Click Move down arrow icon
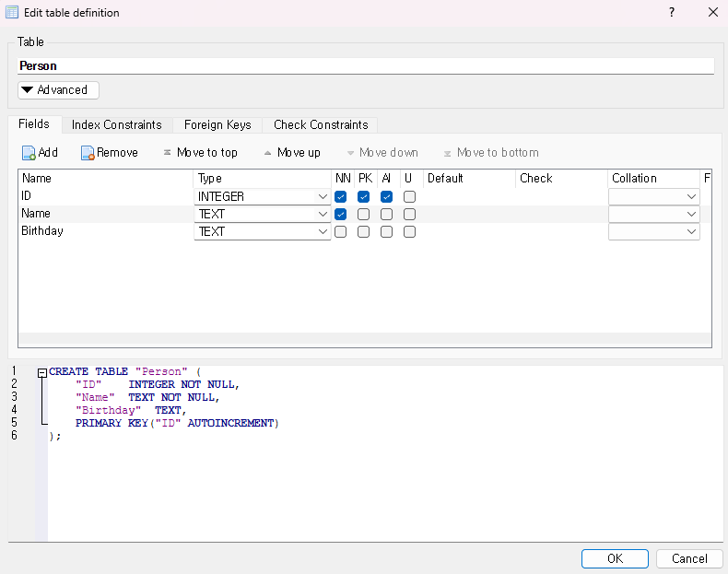The image size is (728, 574). coord(350,153)
